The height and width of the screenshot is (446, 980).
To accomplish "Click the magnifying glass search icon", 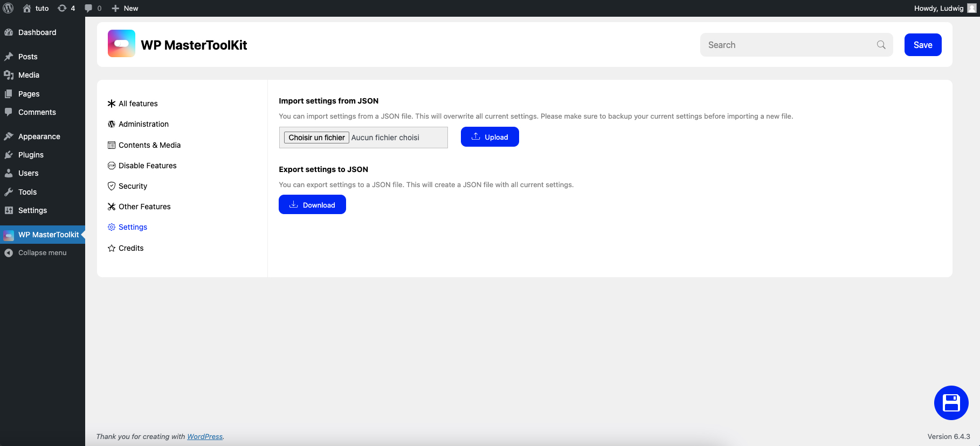I will pyautogui.click(x=881, y=45).
